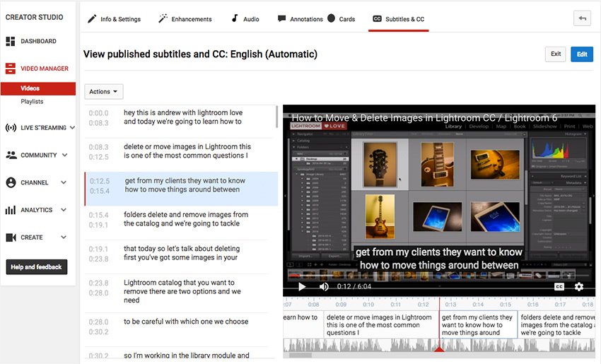Click the Create video camera icon

point(11,237)
